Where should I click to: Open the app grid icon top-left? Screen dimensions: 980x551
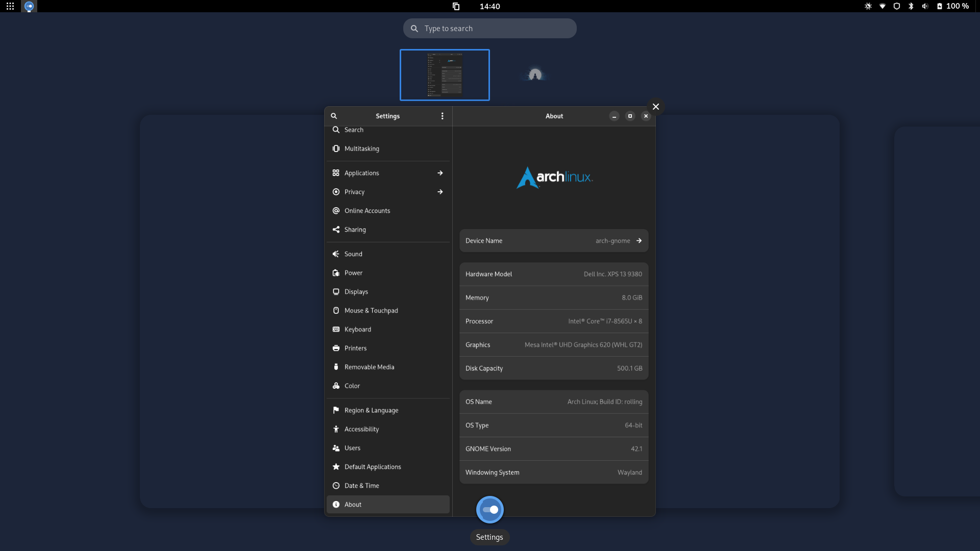10,6
